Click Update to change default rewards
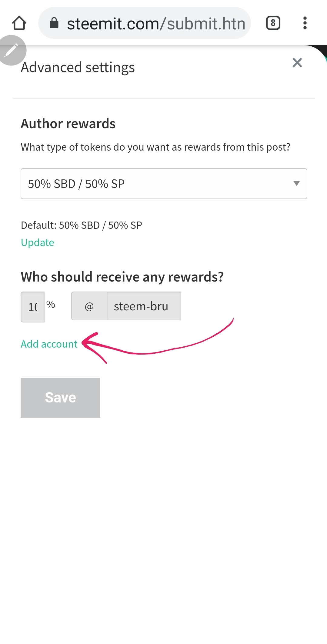 click(x=37, y=242)
